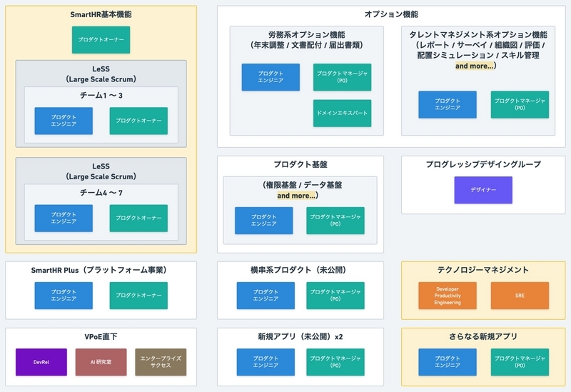Choose プロダクトマネージャ(PO) box in プロダクト基盤
The height and width of the screenshot is (392, 571).
coord(335,221)
